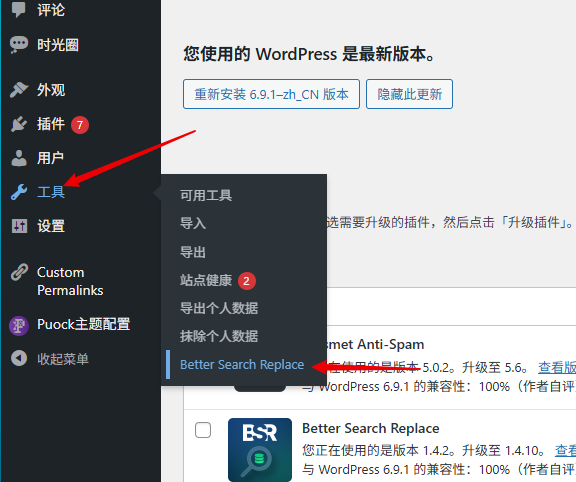Click the Anti-Spam plugin title
Image resolution: width=576 pixels, height=482 pixels.
pos(390,344)
